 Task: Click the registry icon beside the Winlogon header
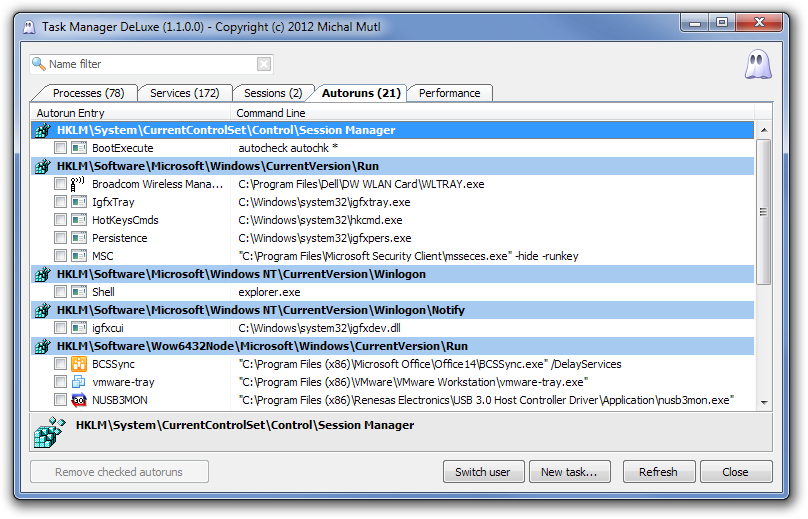click(43, 274)
